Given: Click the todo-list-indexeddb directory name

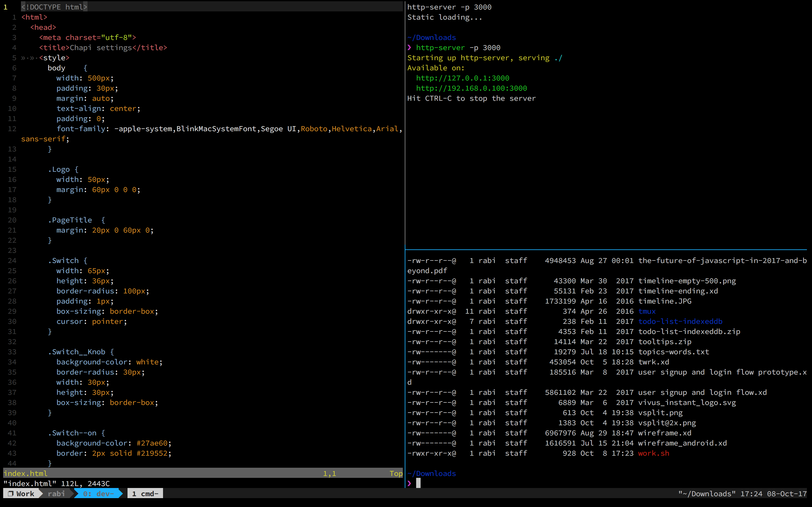Looking at the screenshot, I should pos(680,321).
